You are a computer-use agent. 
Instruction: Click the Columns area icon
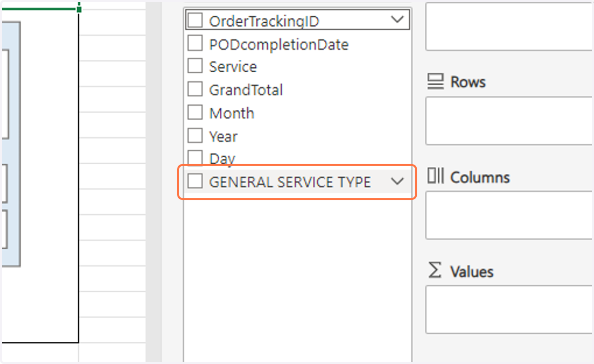[x=435, y=176]
